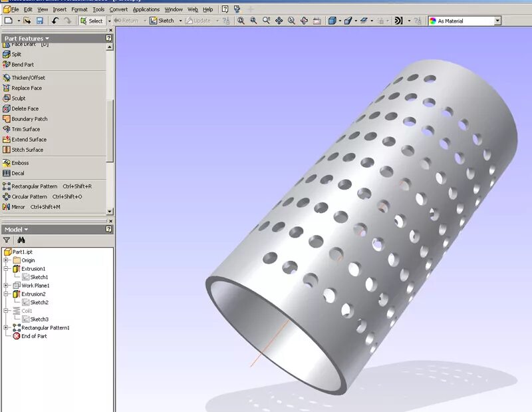Click the ground shadow icon
The image size is (532, 412).
pyautogui.click(x=364, y=21)
